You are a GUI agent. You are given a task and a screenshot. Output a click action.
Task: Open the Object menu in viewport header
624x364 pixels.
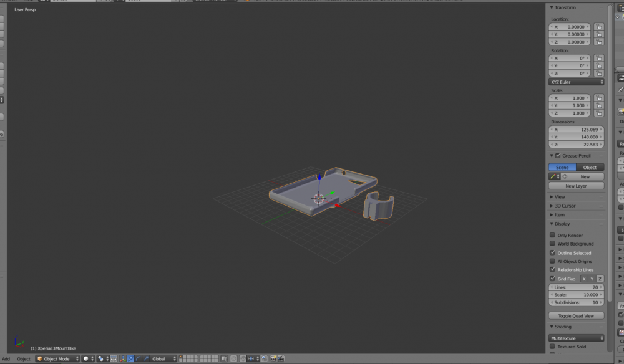(24, 359)
